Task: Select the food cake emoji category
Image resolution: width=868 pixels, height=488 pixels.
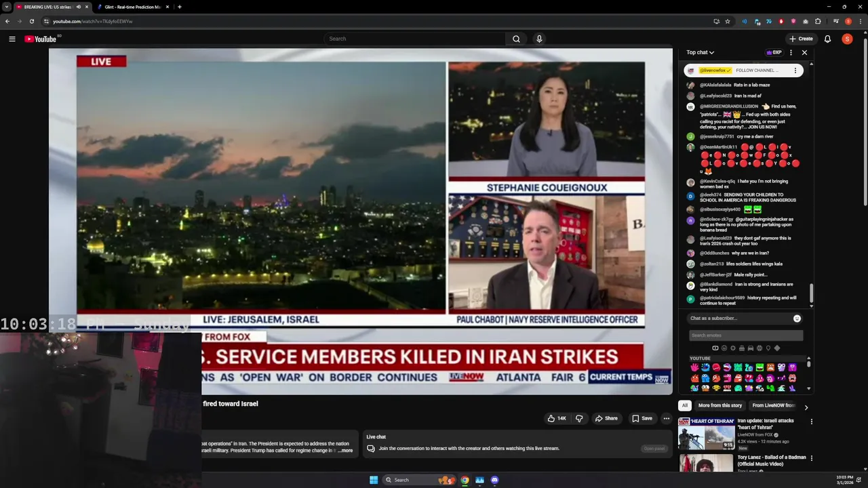Action: 741,348
